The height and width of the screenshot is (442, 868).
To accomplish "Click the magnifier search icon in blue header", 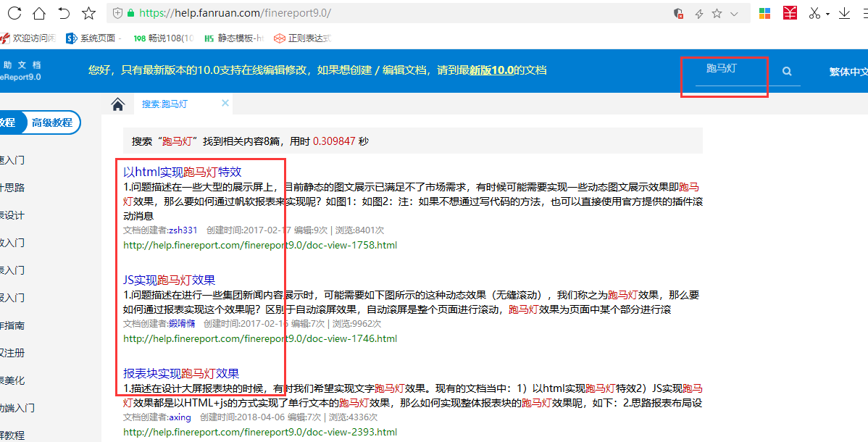I will [x=787, y=71].
